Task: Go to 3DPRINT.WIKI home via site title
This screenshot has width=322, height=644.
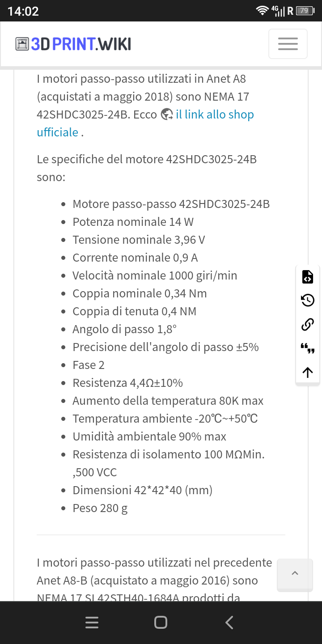Action: [x=81, y=44]
